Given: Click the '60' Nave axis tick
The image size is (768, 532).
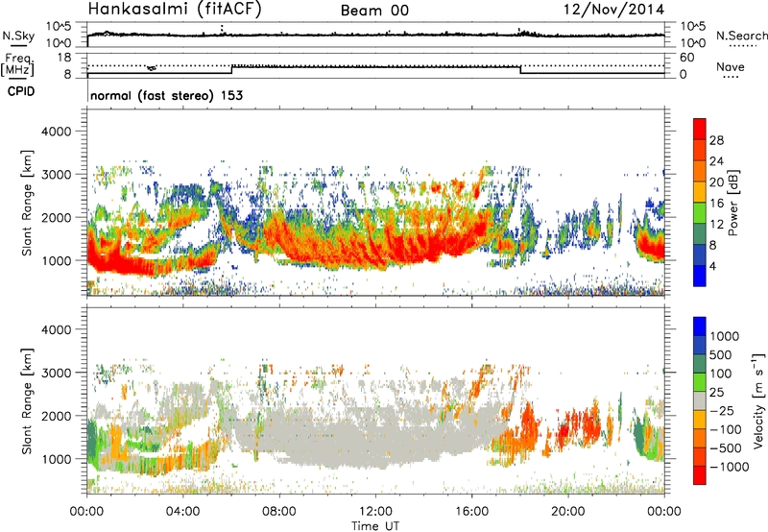Looking at the screenshot, I should point(686,58).
